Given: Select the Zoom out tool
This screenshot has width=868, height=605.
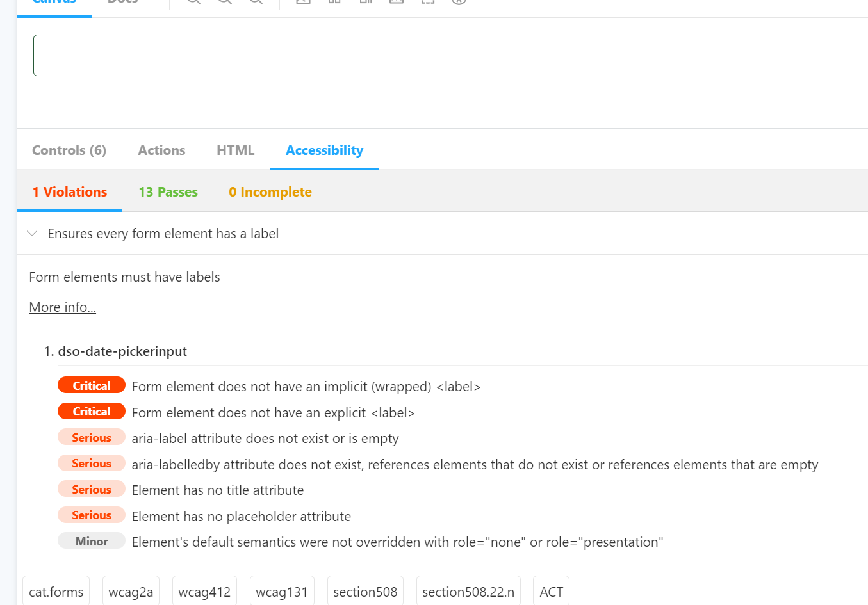Looking at the screenshot, I should (224, 3).
